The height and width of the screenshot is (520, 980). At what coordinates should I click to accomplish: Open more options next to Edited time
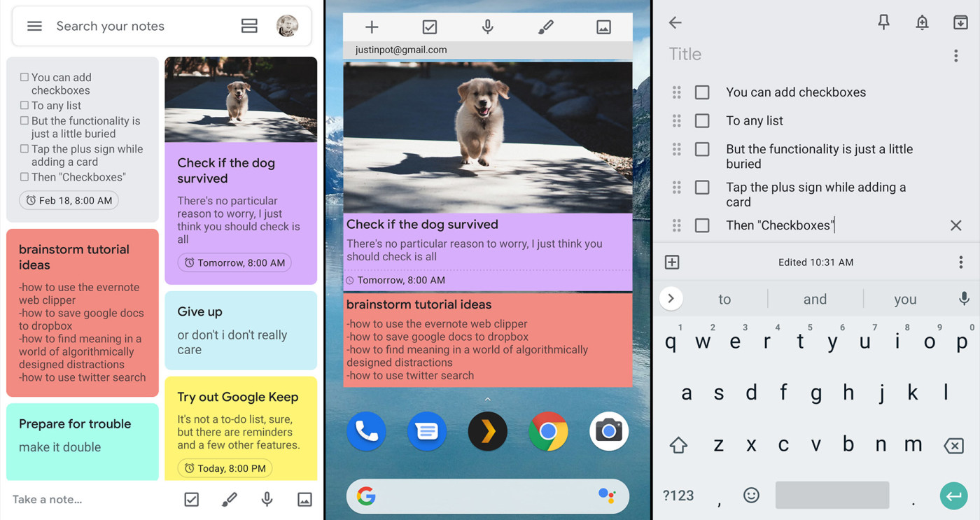click(x=960, y=262)
